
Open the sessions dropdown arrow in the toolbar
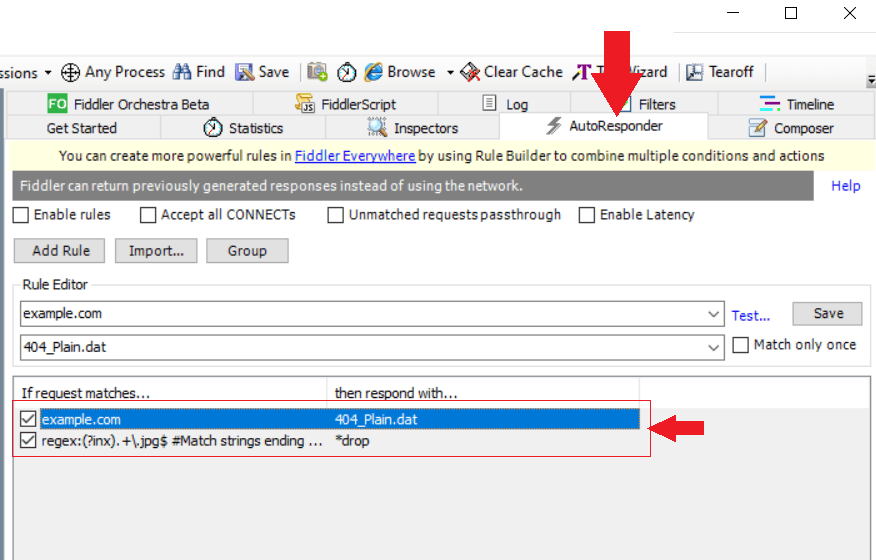tap(48, 73)
